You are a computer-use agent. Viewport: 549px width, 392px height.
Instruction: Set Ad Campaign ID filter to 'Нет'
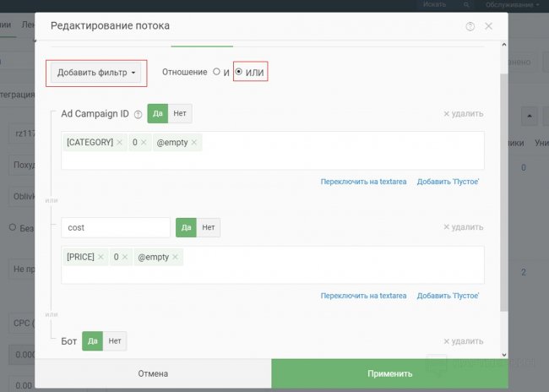[x=180, y=113]
